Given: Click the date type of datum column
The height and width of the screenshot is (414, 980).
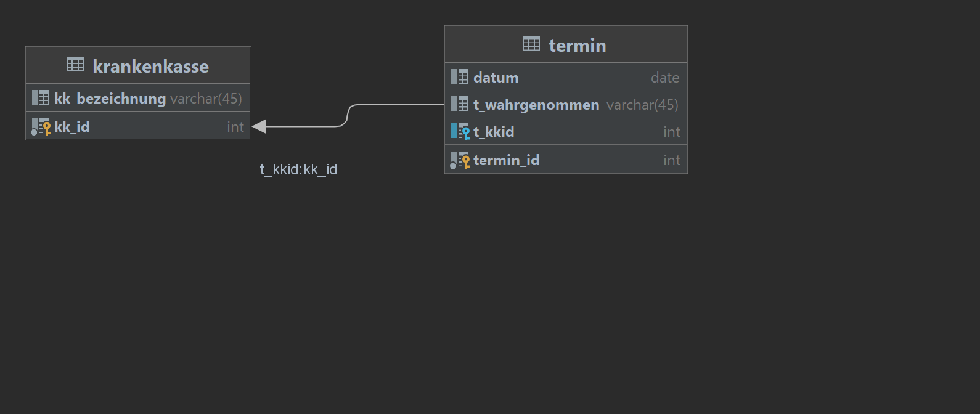Looking at the screenshot, I should coord(665,78).
